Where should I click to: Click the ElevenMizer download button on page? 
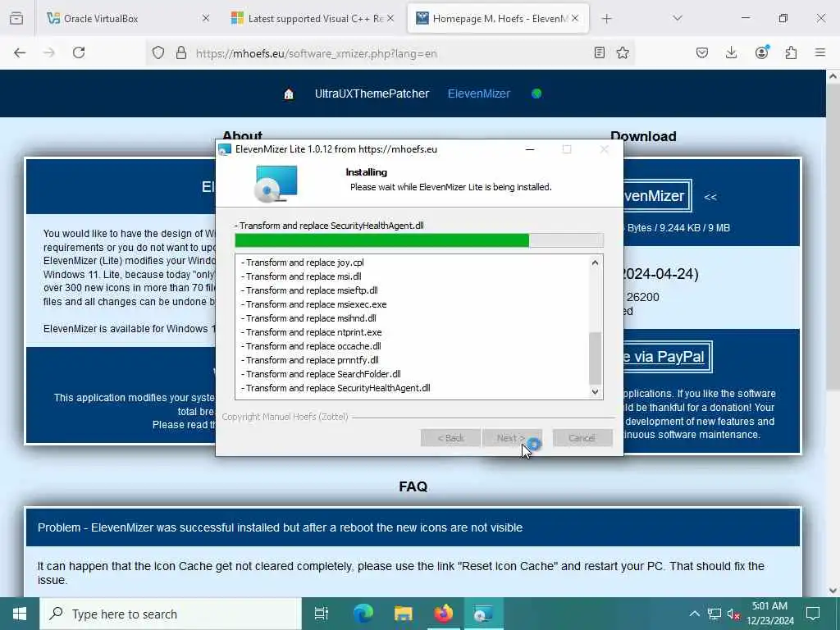657,196
